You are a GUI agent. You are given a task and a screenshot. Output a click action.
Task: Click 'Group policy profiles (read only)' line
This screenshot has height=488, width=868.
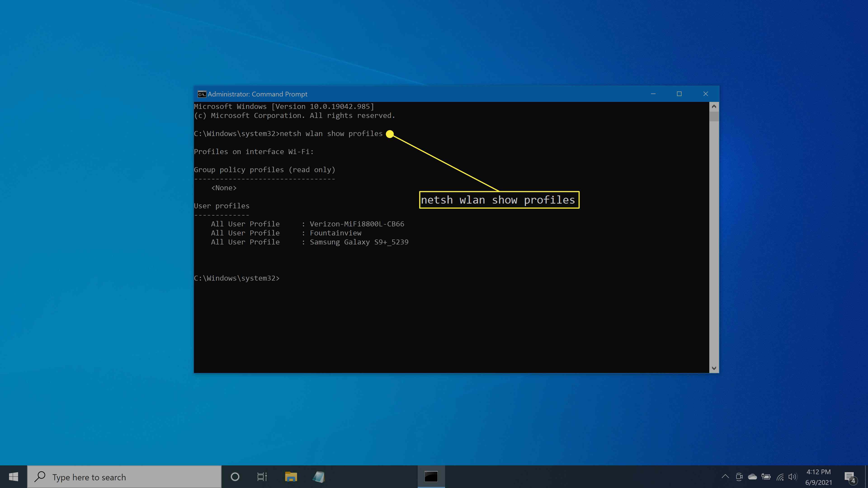[264, 170]
